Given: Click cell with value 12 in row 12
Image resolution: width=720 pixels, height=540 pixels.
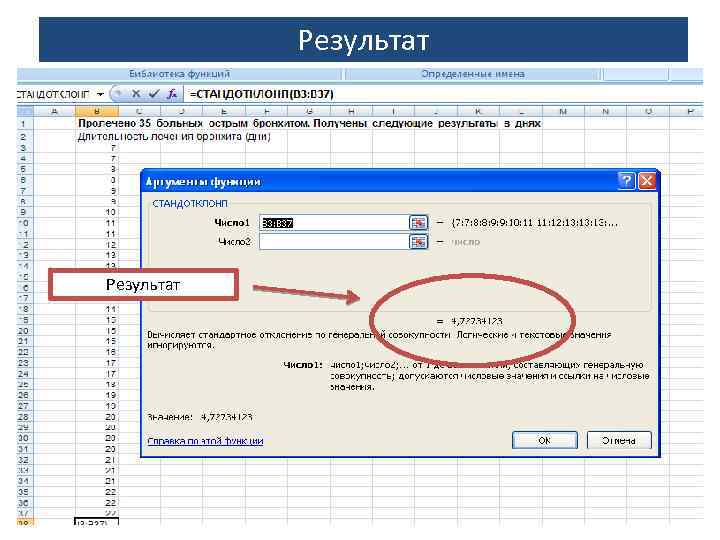Looking at the screenshot, I should (x=97, y=245).
